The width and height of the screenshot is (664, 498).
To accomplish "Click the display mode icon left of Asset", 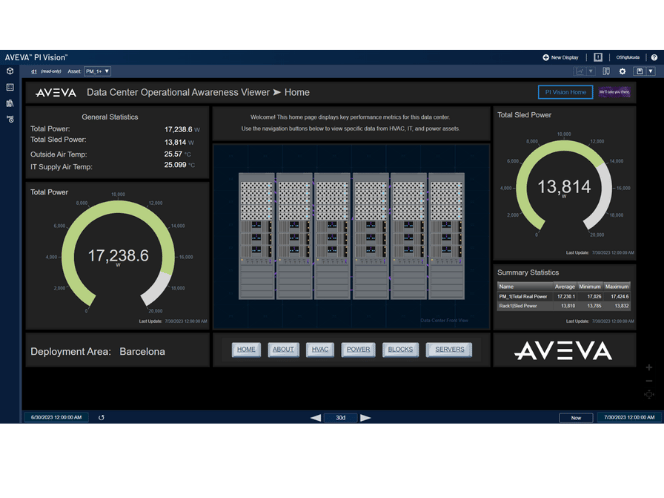I will 34,71.
